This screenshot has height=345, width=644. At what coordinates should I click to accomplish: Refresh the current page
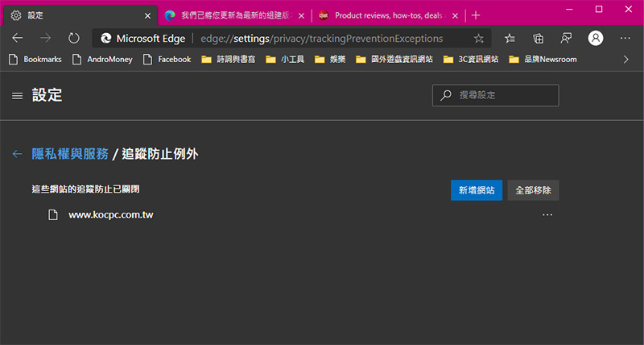pyautogui.click(x=73, y=38)
